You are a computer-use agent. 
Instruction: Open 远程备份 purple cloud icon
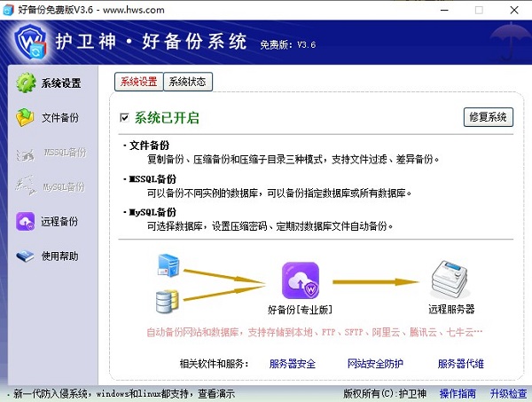pos(26,221)
